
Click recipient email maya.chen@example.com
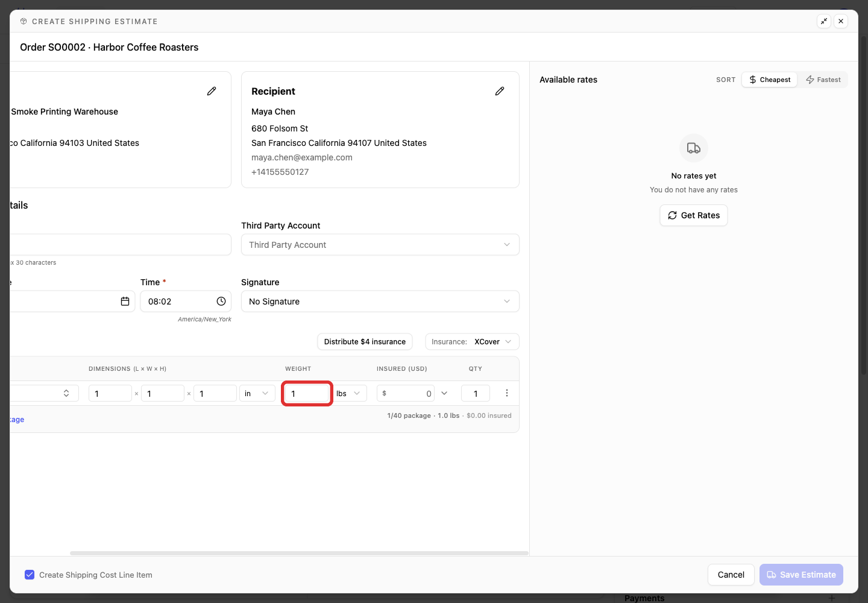pos(302,157)
